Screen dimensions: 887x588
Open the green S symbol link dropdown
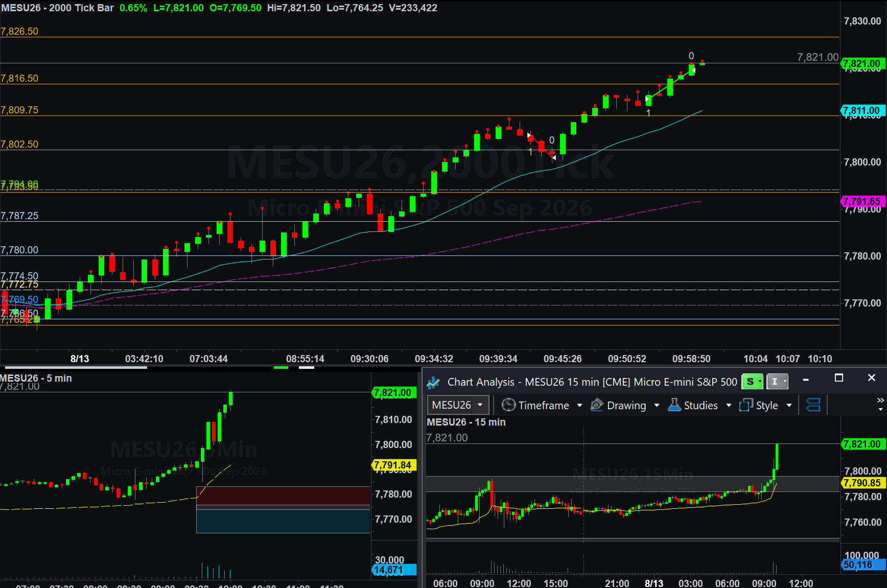[x=752, y=382]
